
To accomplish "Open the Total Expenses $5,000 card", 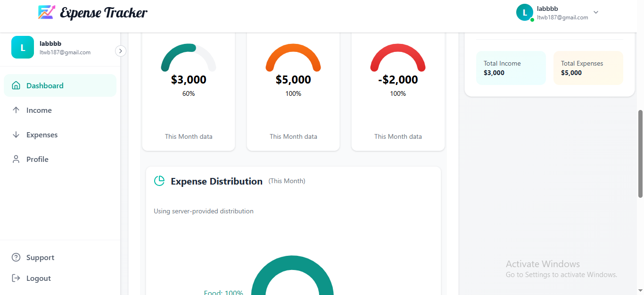I will 588,68.
